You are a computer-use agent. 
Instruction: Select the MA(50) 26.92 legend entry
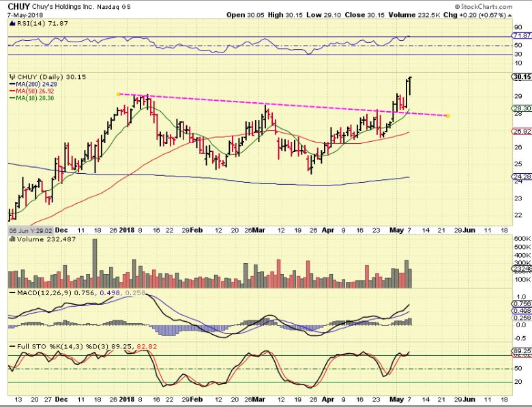(x=31, y=91)
